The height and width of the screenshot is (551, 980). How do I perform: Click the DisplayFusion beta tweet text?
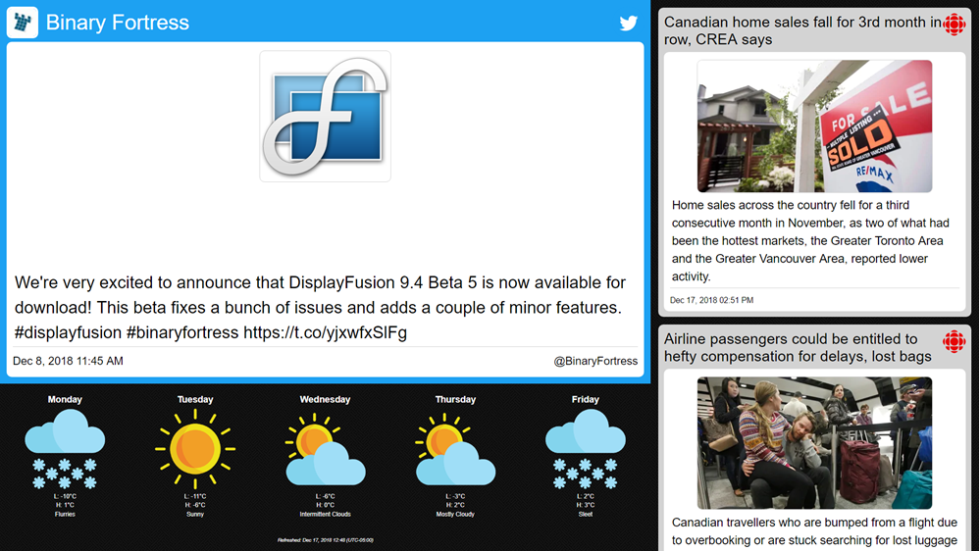point(320,307)
